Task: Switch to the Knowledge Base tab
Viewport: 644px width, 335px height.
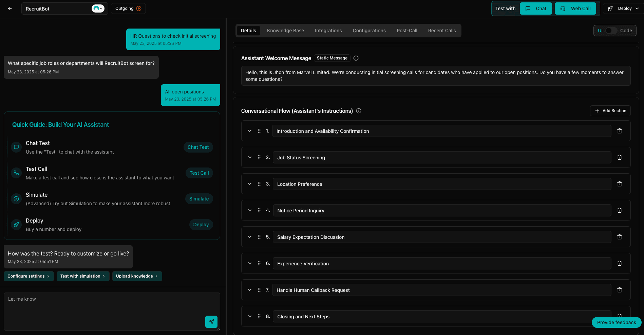Action: tap(285, 31)
